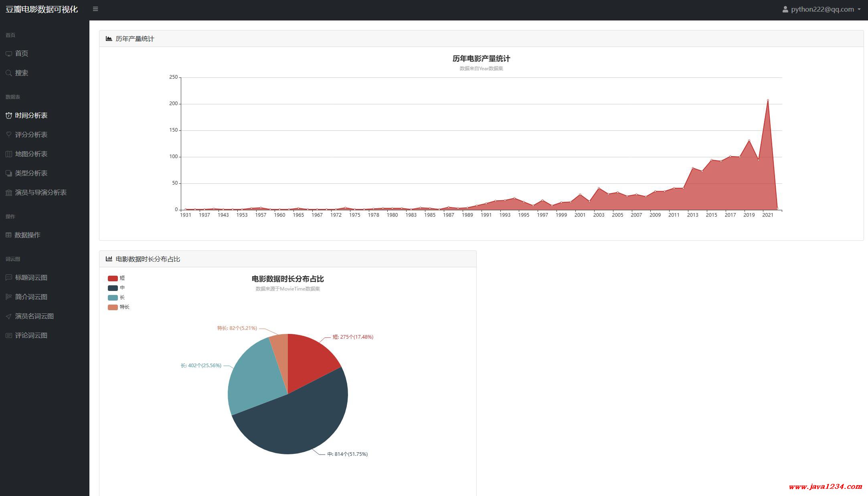Click the monitor icon beside 首页
This screenshot has height=496, width=868.
(9, 54)
